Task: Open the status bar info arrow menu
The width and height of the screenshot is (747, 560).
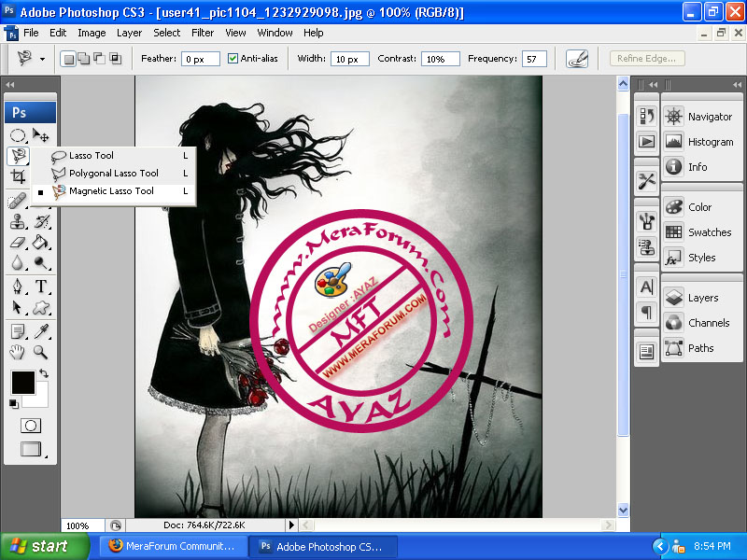Action: coord(291,525)
